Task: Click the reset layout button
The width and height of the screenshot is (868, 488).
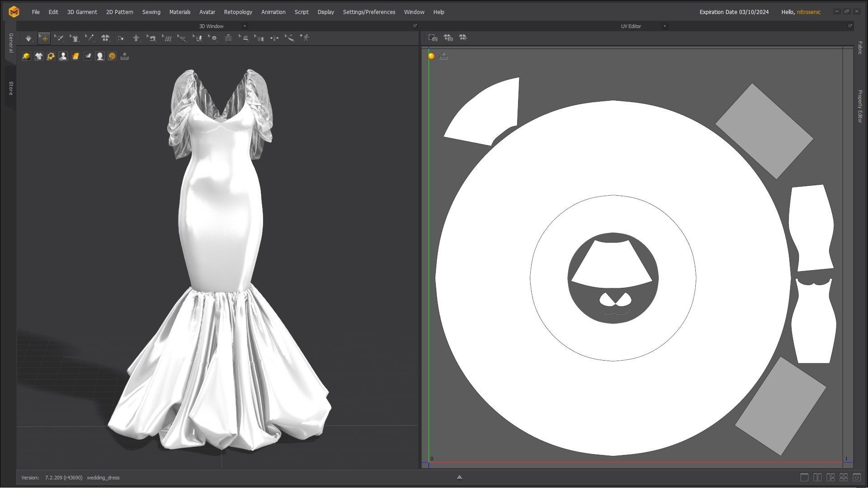Action: click(856, 477)
